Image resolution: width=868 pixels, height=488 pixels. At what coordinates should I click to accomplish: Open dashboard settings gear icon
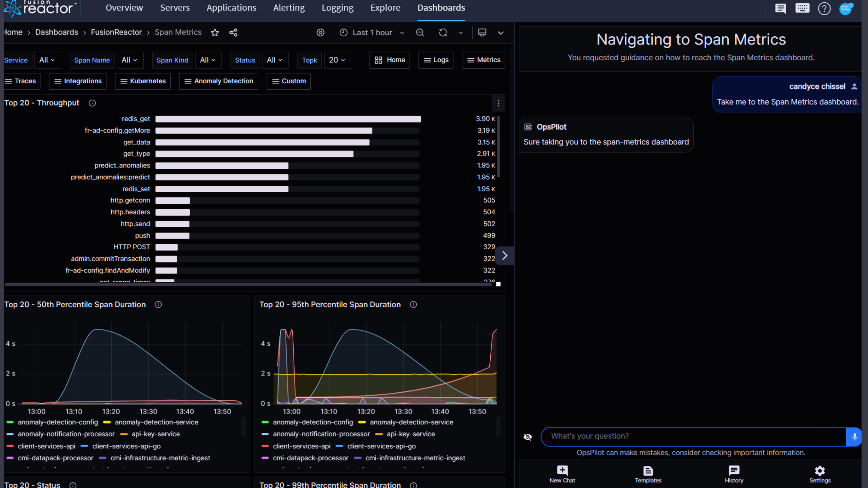click(320, 33)
